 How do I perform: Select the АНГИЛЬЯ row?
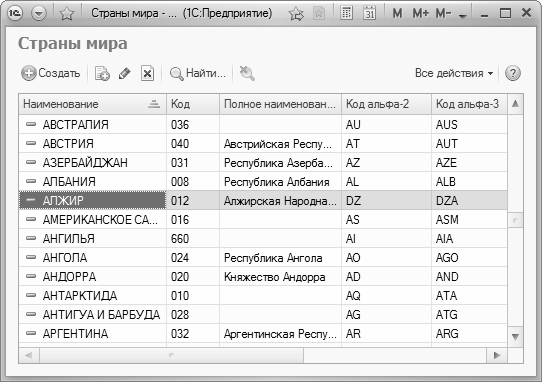263,239
